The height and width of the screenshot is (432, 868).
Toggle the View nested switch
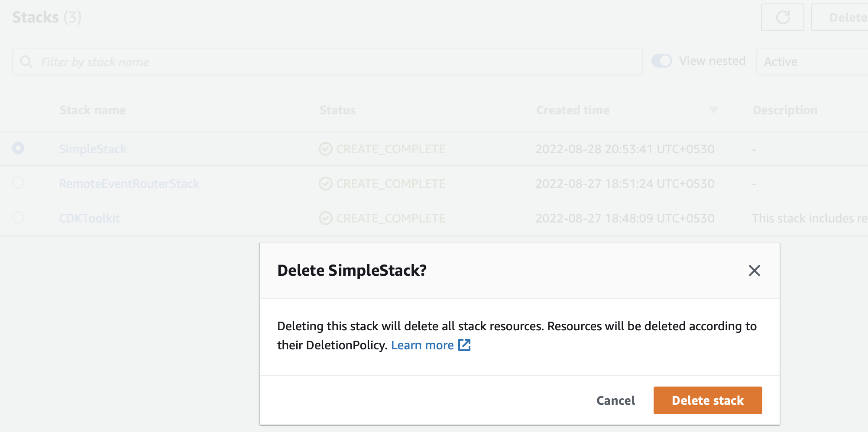click(x=661, y=61)
